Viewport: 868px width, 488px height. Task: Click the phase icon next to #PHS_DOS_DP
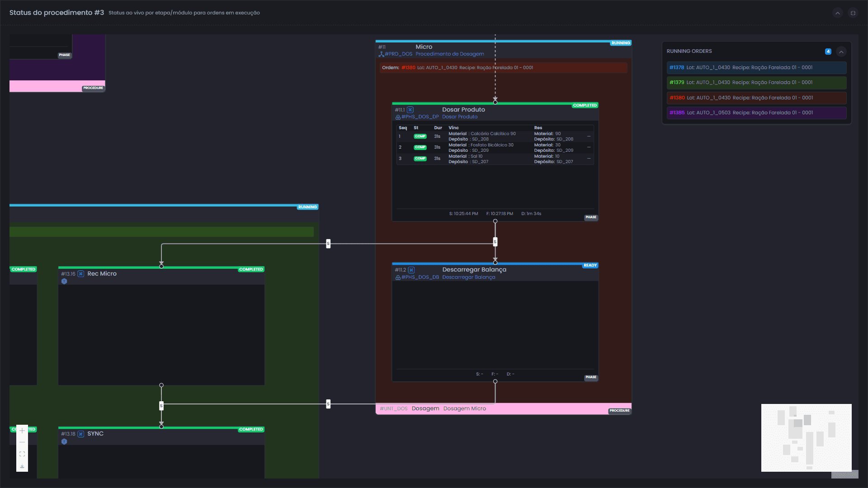click(x=398, y=117)
